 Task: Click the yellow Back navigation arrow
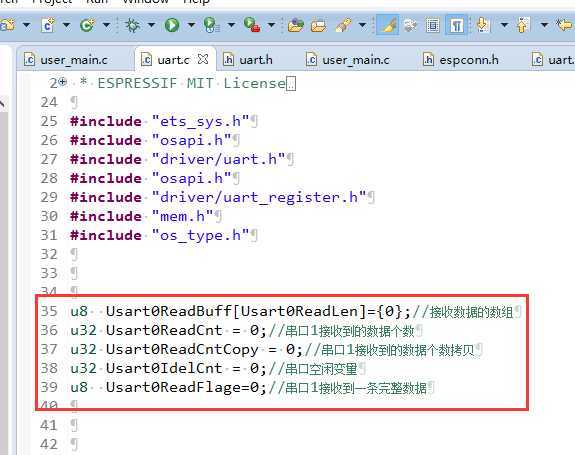565,25
